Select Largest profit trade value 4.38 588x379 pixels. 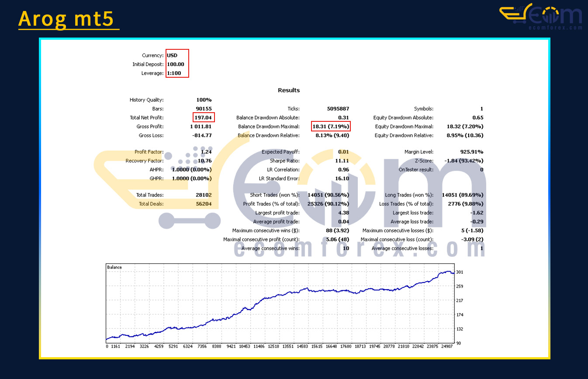click(344, 213)
